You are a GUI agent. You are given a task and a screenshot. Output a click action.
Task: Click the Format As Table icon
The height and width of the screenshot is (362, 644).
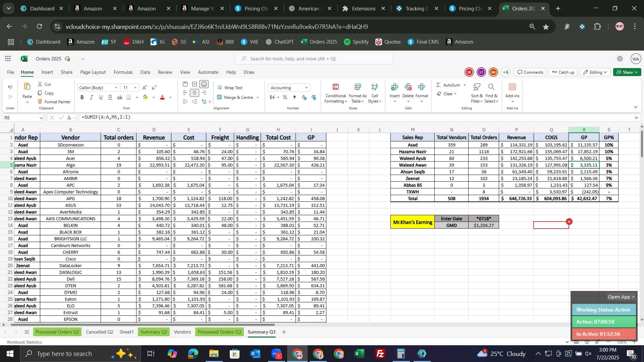(x=358, y=87)
